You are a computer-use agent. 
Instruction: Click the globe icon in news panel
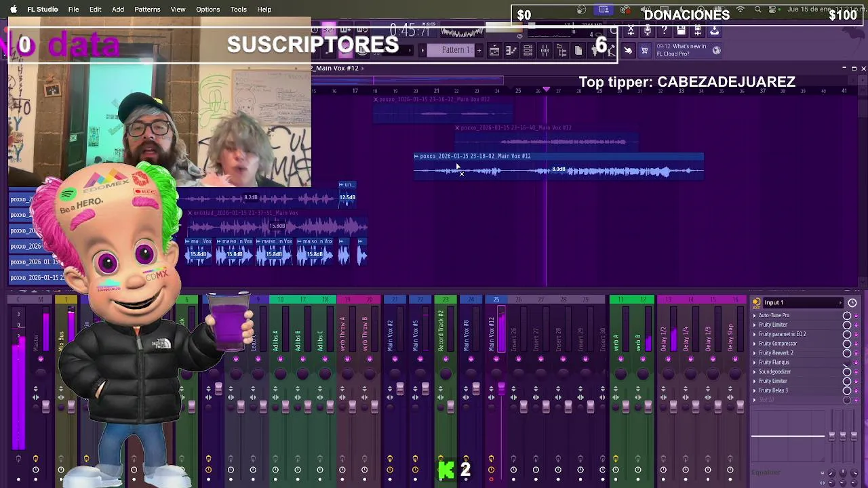716,50
